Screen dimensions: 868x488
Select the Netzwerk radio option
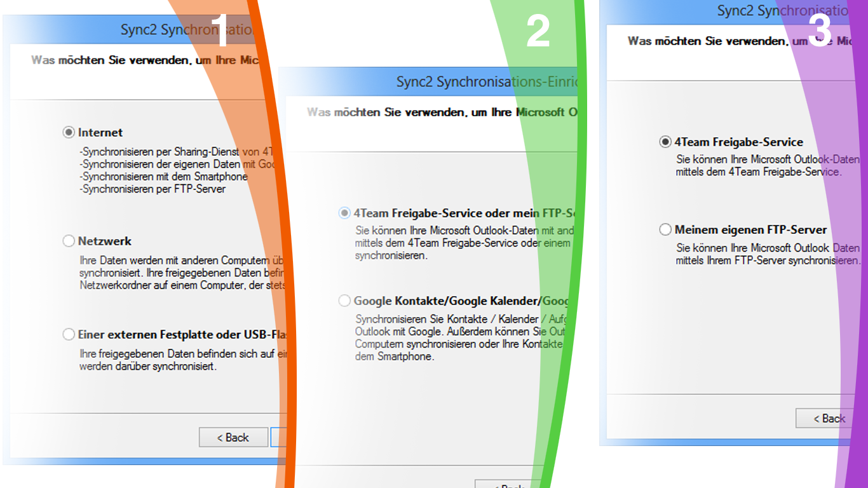68,241
